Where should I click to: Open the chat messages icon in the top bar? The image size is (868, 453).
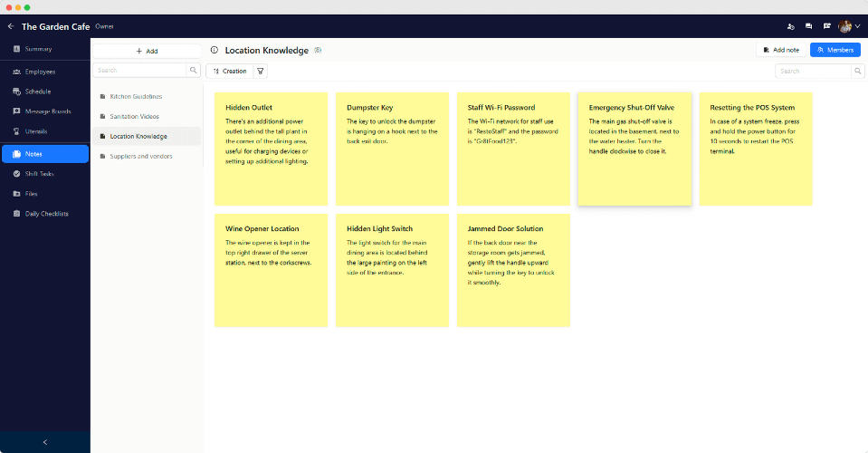pos(809,26)
